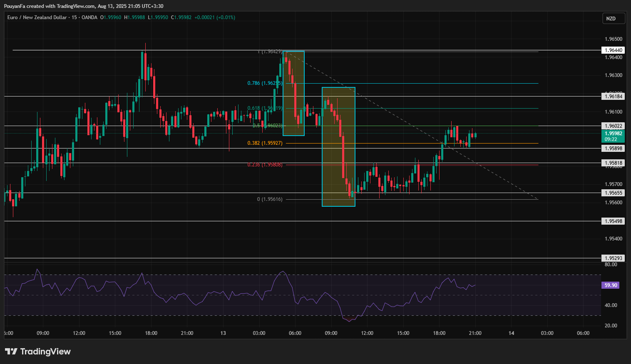Image resolution: width=631 pixels, height=364 pixels.
Task: Select the 1.95818 horizontal line price label
Action: [x=614, y=163]
